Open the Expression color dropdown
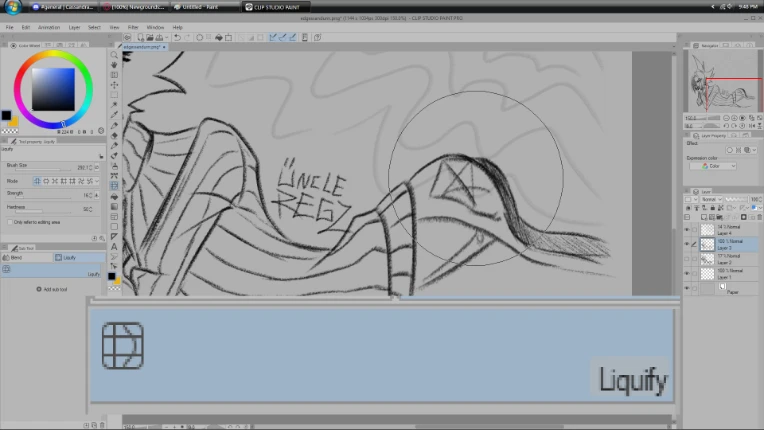Image resolution: width=764 pixels, height=430 pixels. (x=712, y=166)
